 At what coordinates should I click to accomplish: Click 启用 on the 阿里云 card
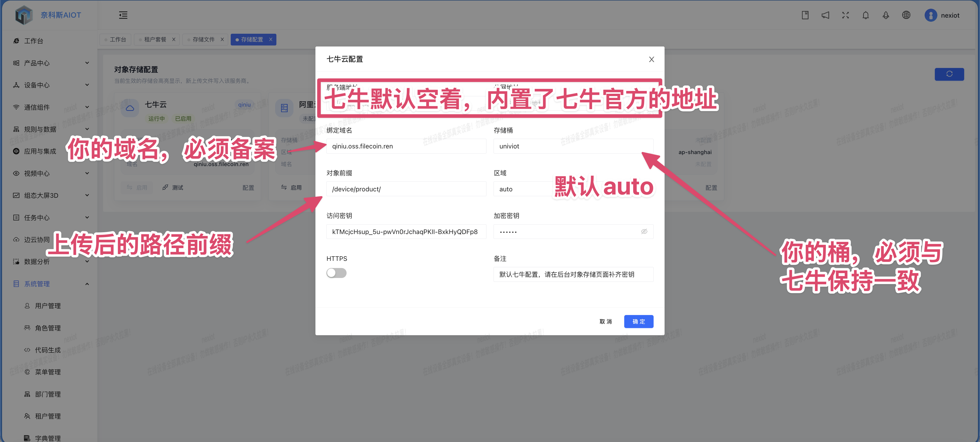pos(291,187)
